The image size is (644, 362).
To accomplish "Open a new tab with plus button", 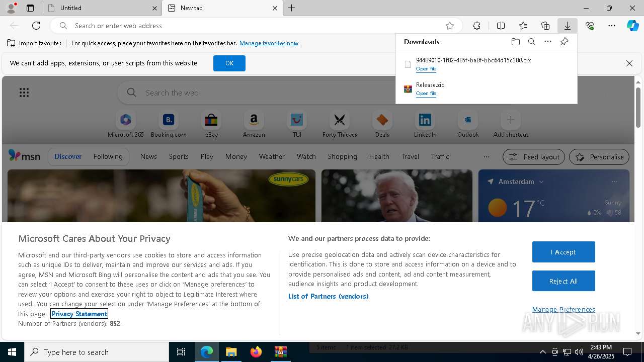I will click(292, 8).
